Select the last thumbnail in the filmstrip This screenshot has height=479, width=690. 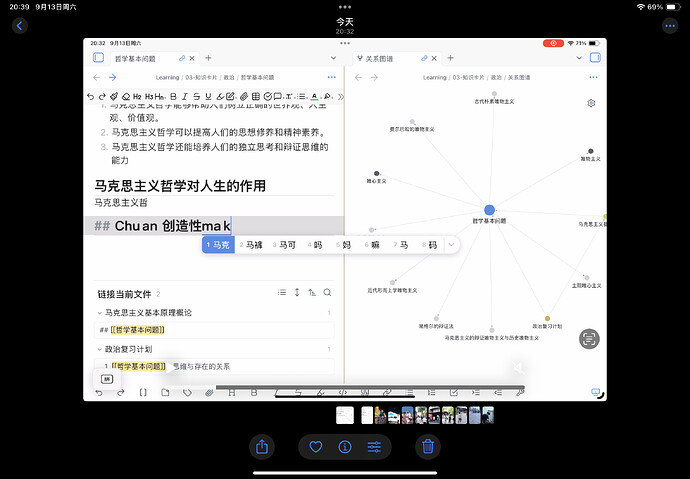pos(488,415)
